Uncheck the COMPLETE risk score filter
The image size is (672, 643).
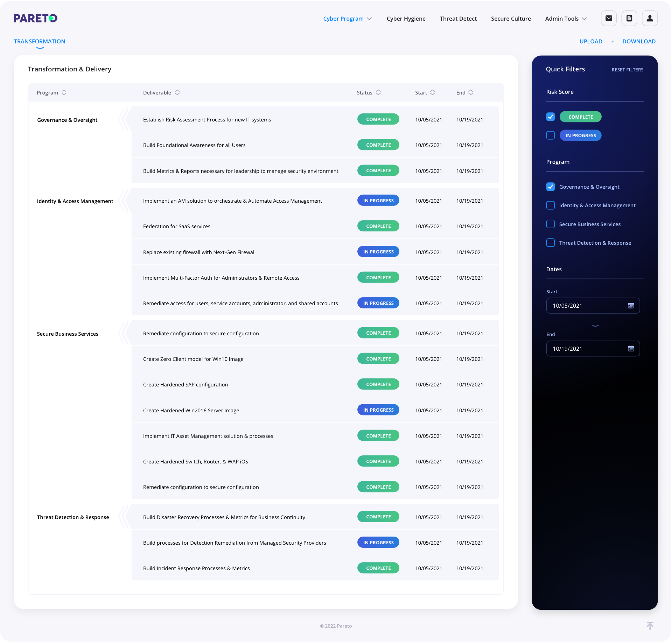pos(550,117)
